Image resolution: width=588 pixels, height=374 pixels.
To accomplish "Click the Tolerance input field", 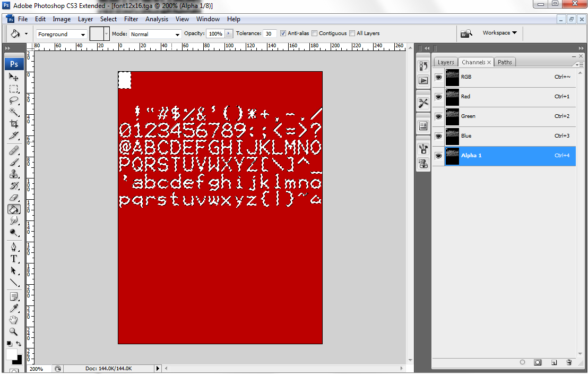I will tap(270, 33).
